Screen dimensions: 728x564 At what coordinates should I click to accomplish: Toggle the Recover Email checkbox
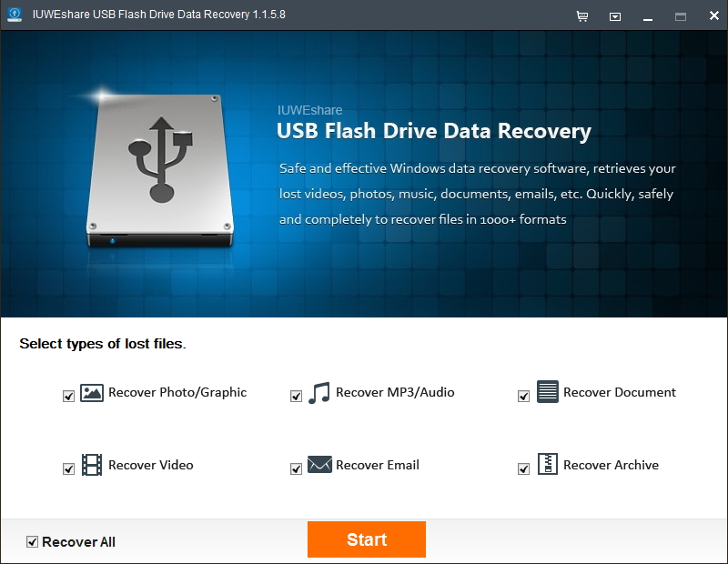(x=296, y=468)
